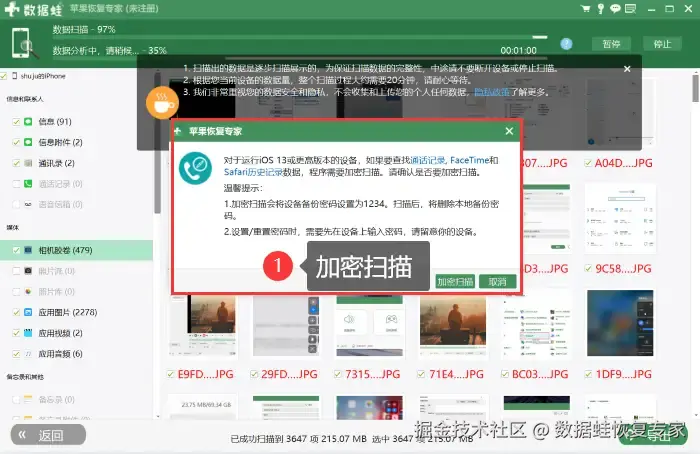Toggle the shu ju的iPhone device checkbox

click(x=4, y=76)
